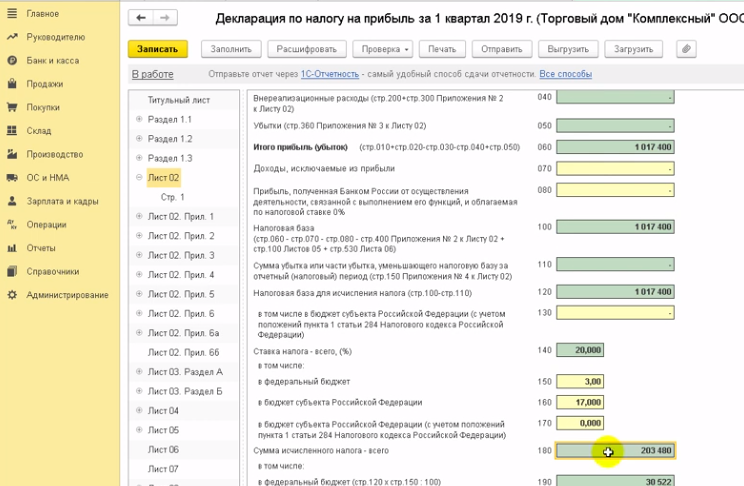Open the paperclip attachments button
The width and height of the screenshot is (744, 486).
[x=686, y=49]
